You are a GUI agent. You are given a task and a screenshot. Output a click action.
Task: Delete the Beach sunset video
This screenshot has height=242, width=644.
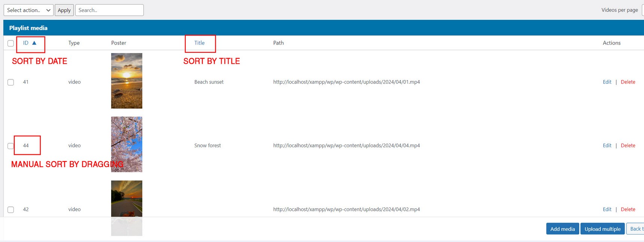coord(628,82)
